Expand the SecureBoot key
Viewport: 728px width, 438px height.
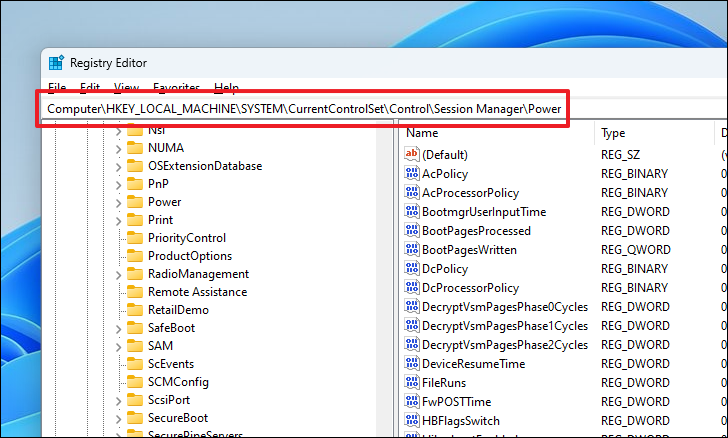click(118, 419)
